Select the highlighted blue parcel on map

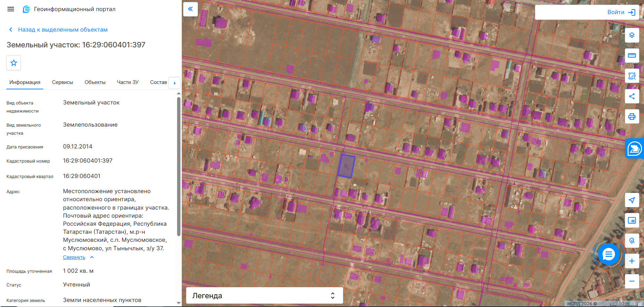pos(346,166)
